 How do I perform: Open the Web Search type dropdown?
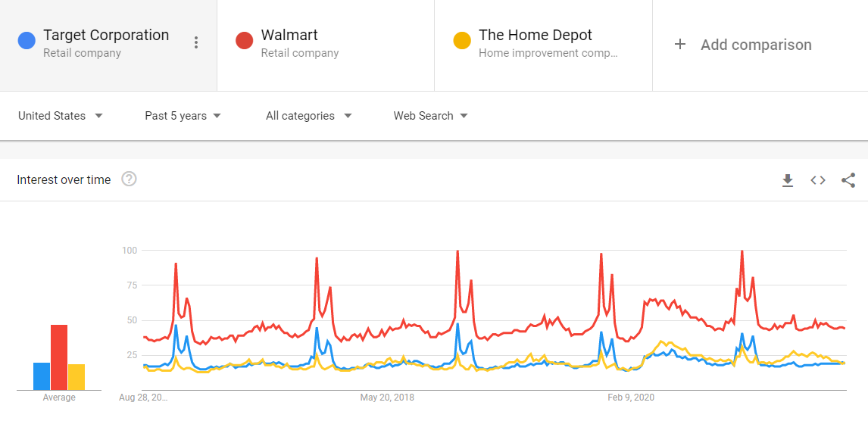click(x=431, y=116)
